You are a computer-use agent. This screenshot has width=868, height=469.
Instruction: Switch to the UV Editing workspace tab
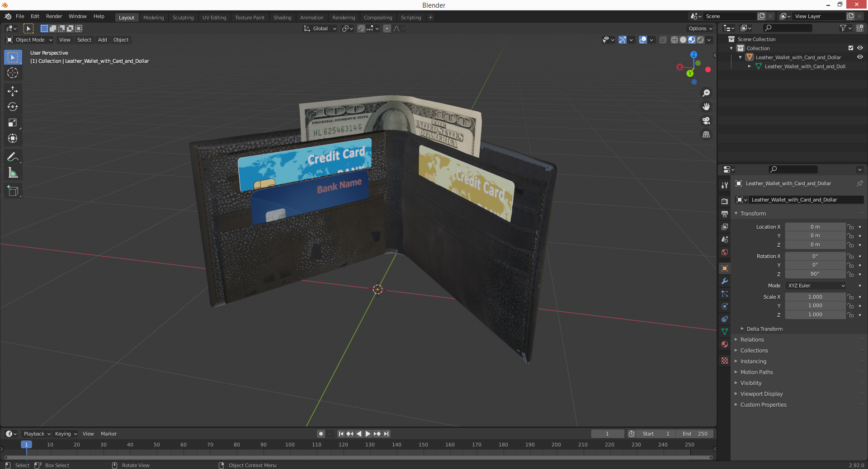click(x=214, y=18)
